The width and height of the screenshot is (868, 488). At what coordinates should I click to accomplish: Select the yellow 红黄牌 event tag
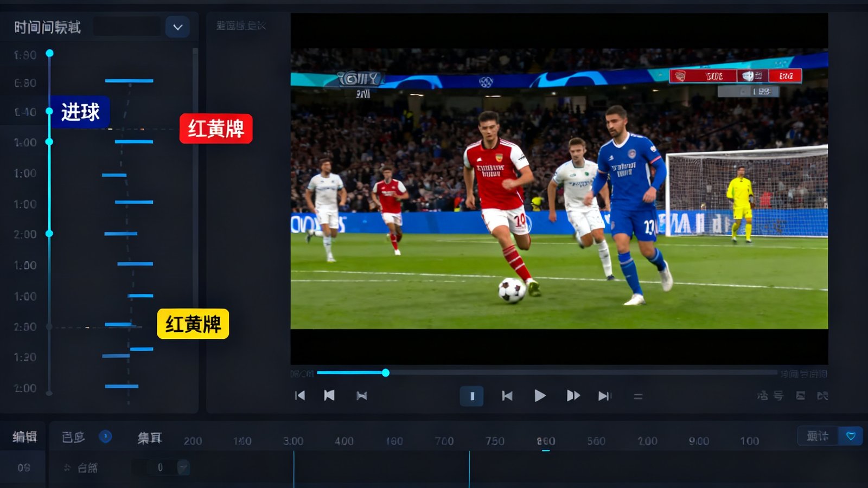193,324
